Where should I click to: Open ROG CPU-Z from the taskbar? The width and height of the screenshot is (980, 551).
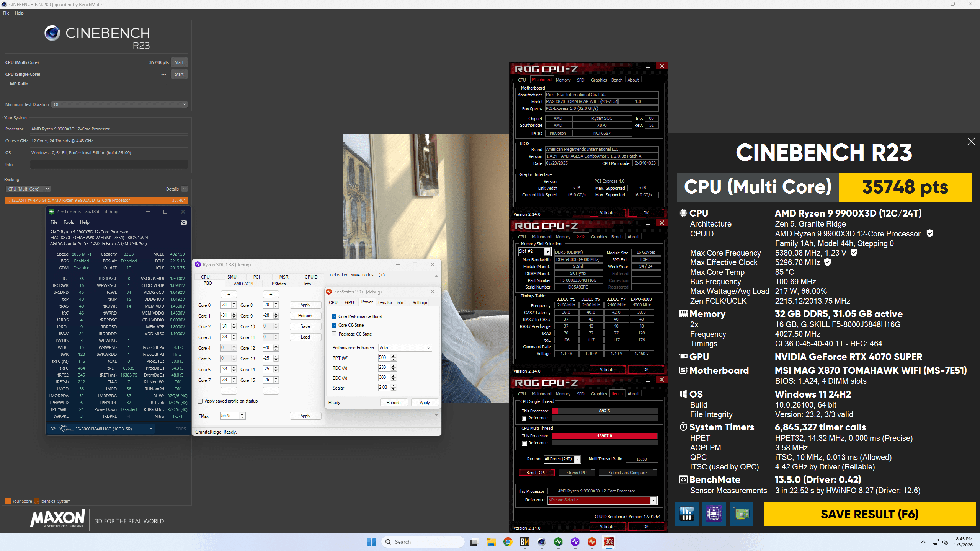click(x=608, y=542)
